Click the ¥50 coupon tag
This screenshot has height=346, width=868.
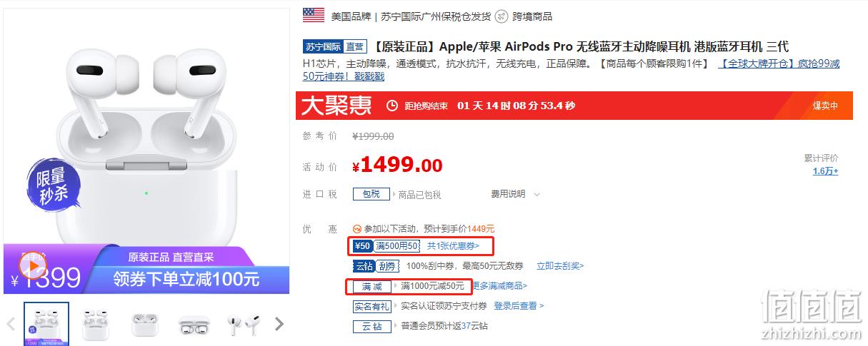363,246
